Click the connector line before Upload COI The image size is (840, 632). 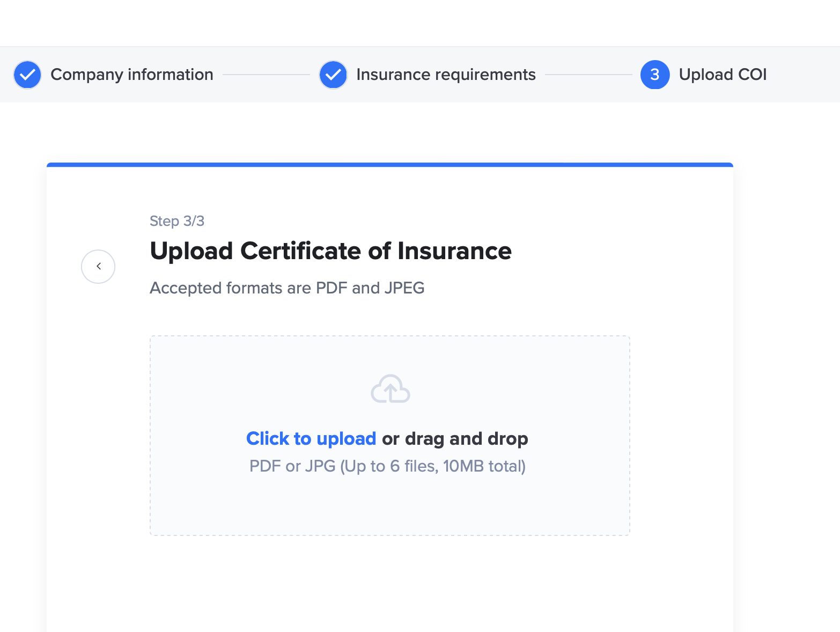(x=588, y=75)
